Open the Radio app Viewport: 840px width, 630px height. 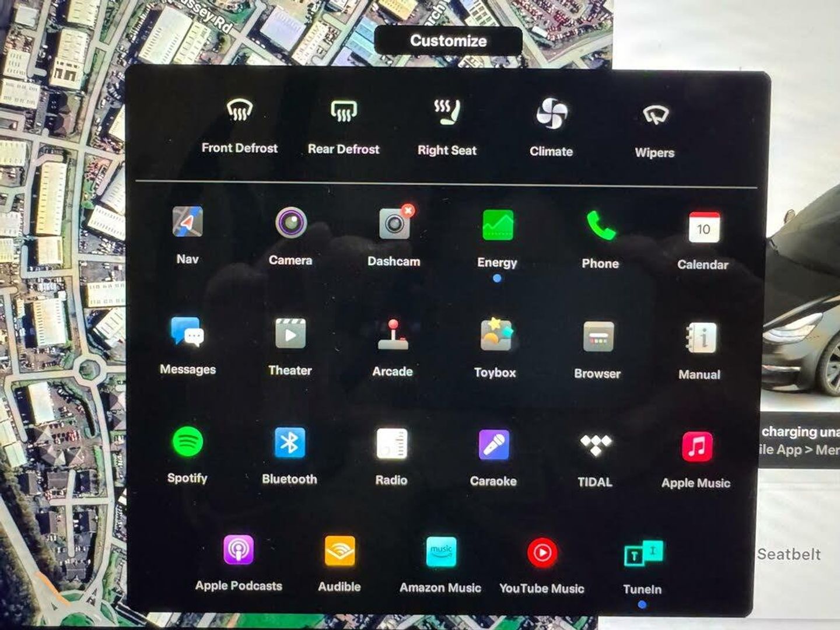pos(391,457)
